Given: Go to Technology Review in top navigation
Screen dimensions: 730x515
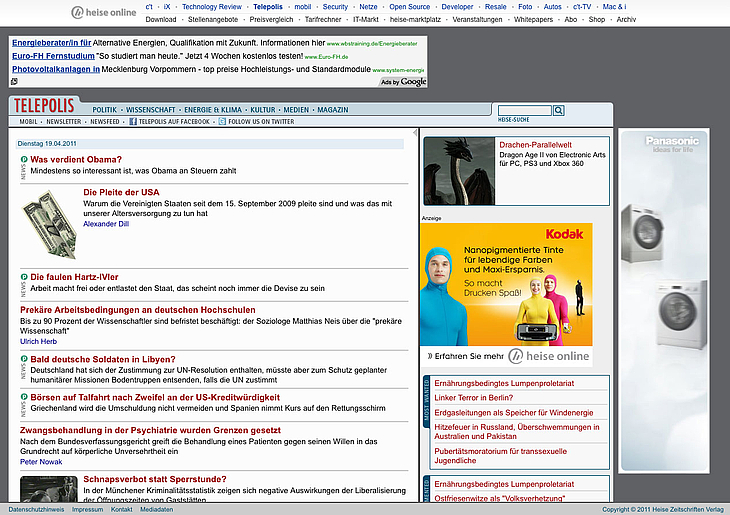Looking at the screenshot, I should (x=212, y=7).
